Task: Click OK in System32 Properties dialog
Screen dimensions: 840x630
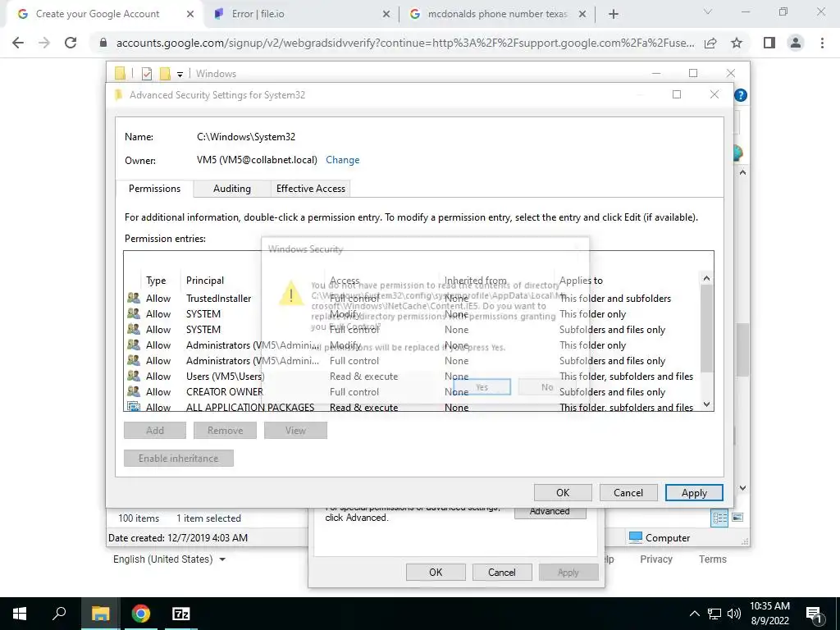Action: pyautogui.click(x=436, y=572)
